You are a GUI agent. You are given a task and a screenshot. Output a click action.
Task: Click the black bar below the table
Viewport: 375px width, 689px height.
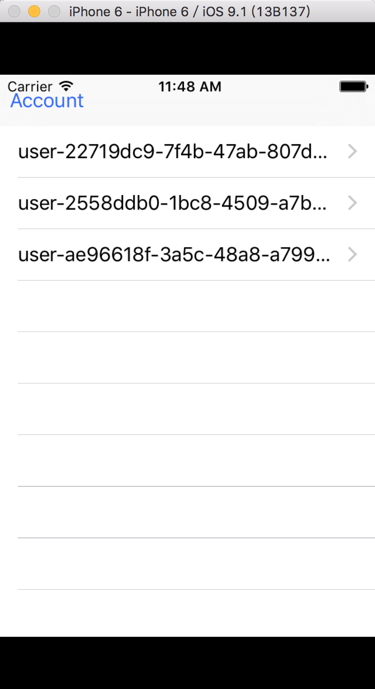pos(187,663)
